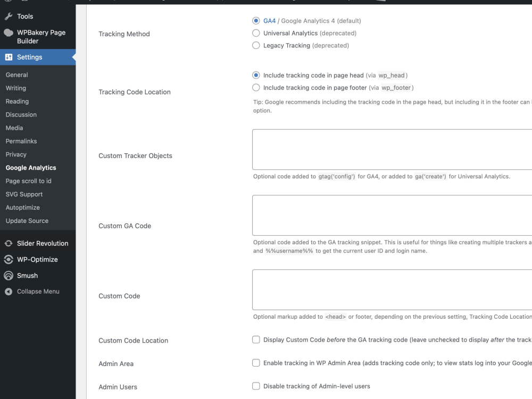Open Google Analytics settings submenu

pos(31,168)
